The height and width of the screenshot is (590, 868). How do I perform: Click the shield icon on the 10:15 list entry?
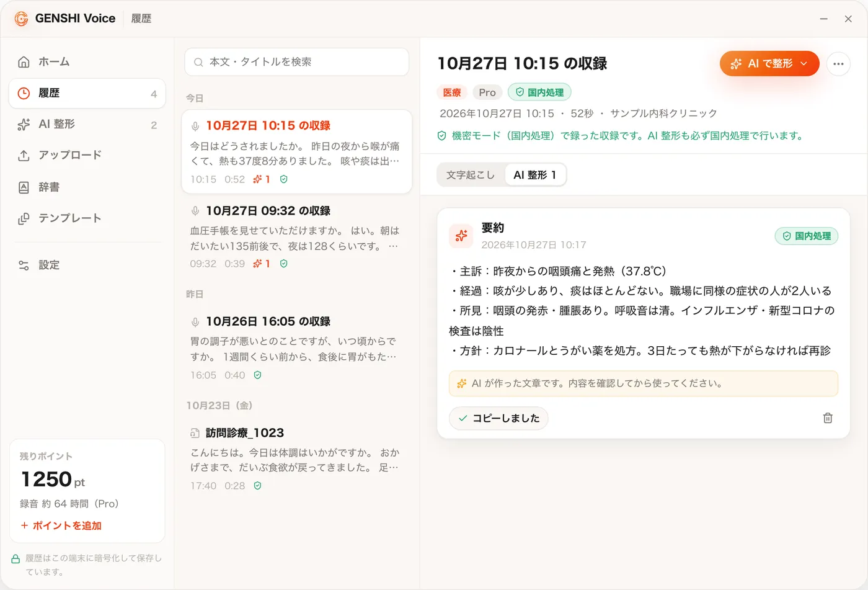tap(284, 179)
